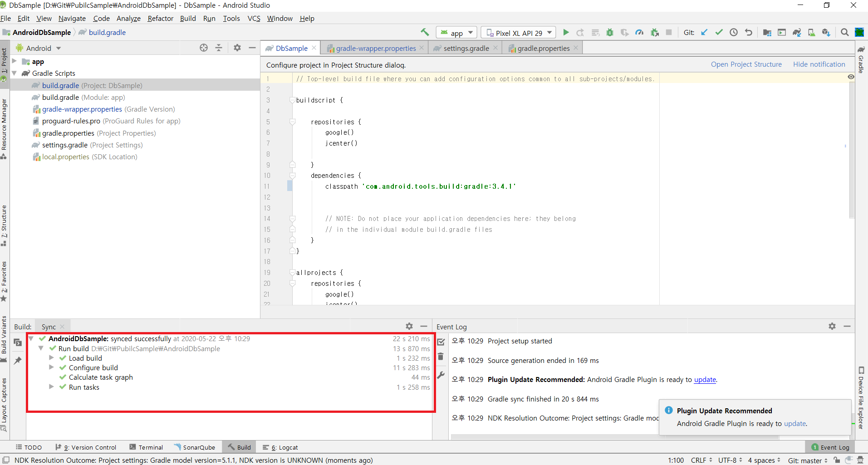Click Collapse All icon in Project panel
Screen dimensions: 868x465
(219, 48)
